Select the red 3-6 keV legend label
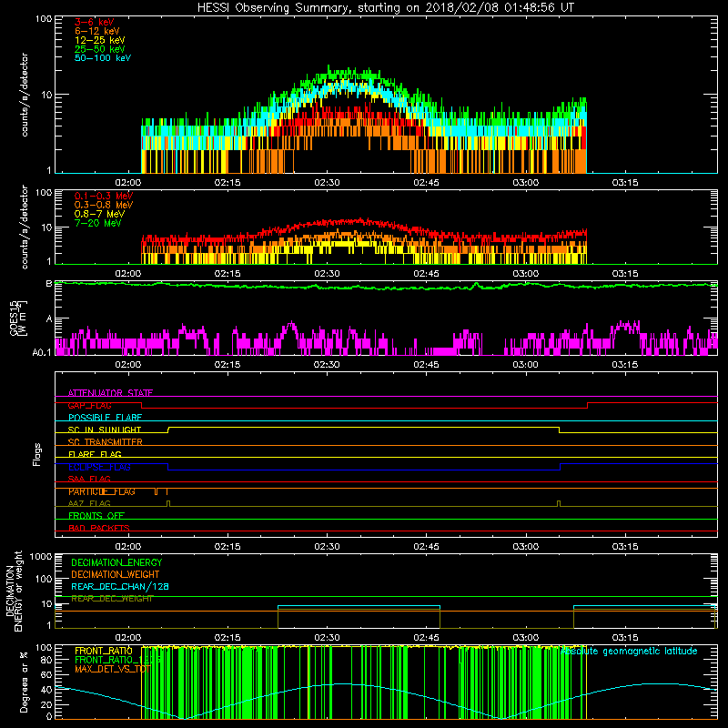 95,22
